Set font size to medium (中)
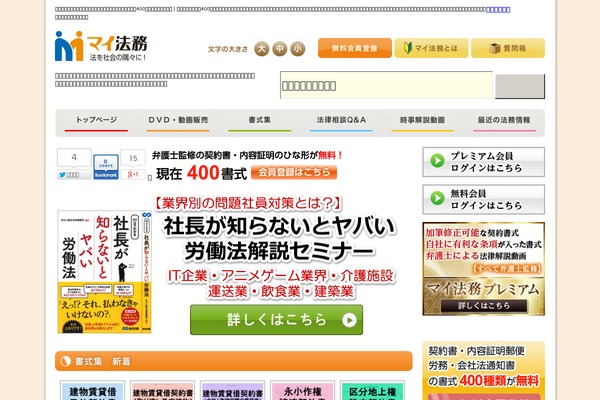Image resolution: width=600 pixels, height=400 pixels. [280, 49]
